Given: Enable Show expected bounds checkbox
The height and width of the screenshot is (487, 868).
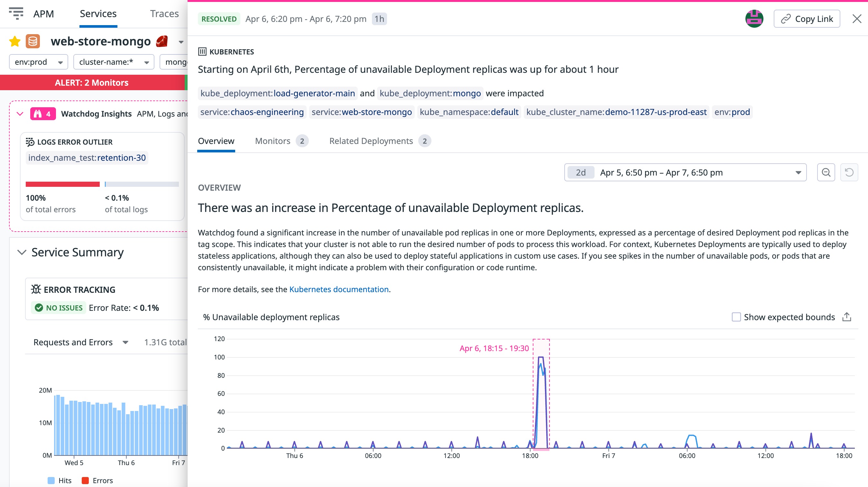Looking at the screenshot, I should (736, 317).
